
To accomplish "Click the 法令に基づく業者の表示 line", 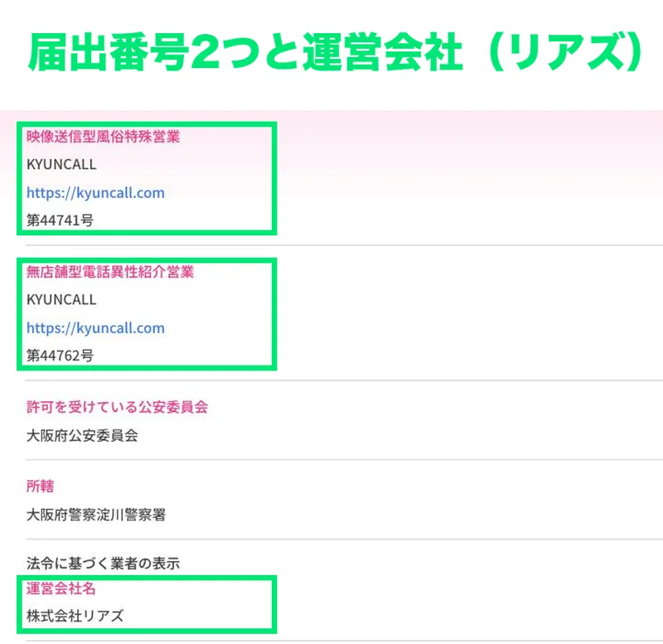I will pyautogui.click(x=103, y=564).
